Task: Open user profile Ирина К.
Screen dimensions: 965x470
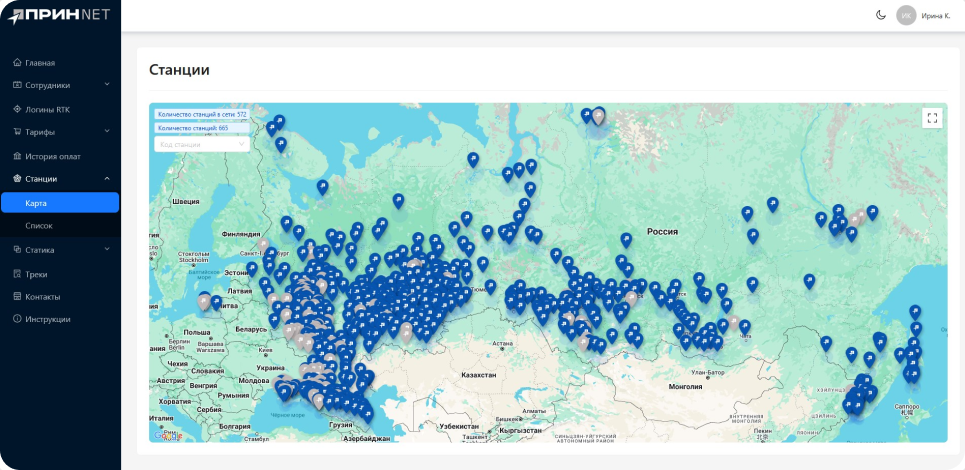Action: 935,16
